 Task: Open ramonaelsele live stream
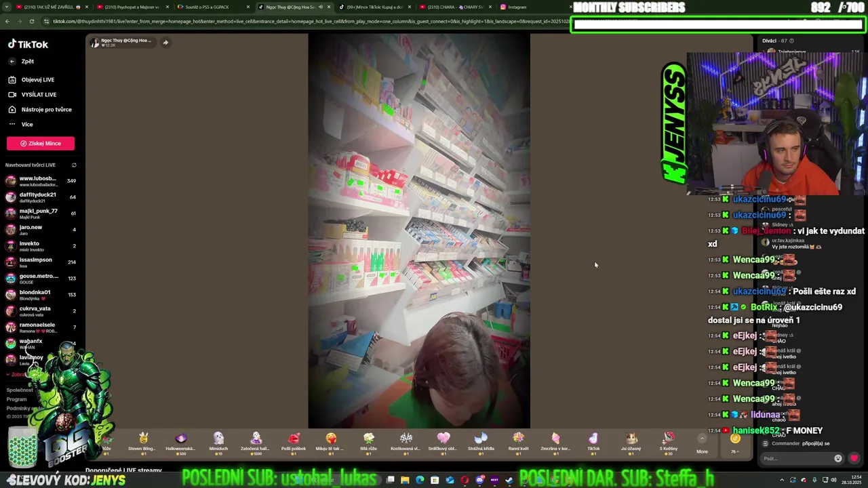41,327
